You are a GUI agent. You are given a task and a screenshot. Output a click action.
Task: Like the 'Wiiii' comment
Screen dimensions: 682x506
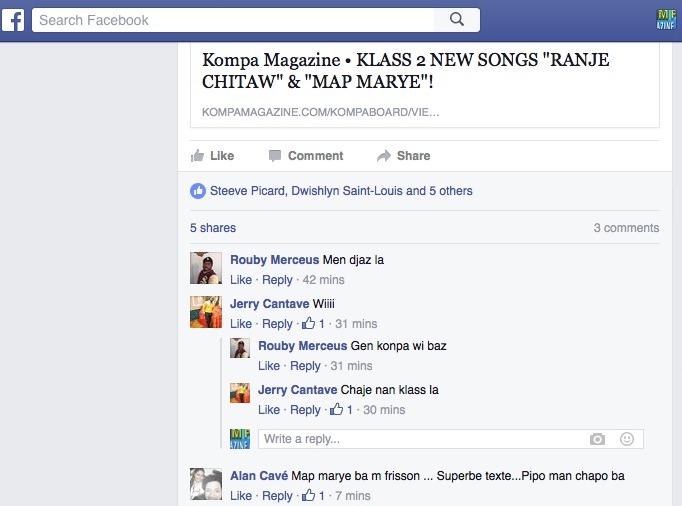point(241,324)
